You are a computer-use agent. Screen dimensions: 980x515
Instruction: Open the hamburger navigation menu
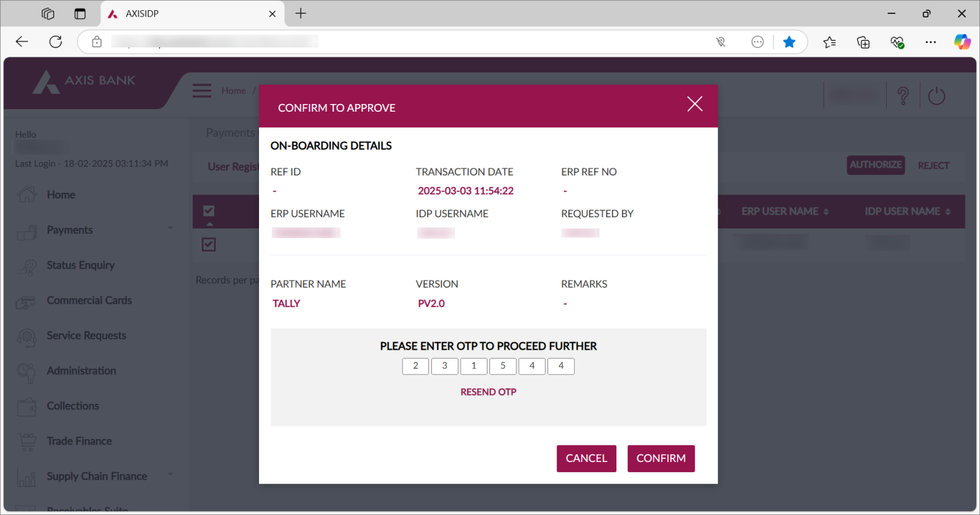202,90
